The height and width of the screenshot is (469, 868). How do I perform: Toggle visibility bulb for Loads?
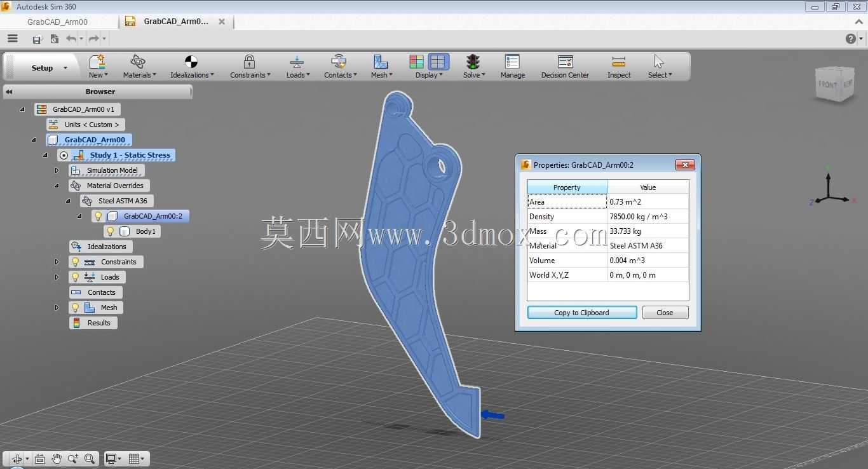[x=76, y=277]
